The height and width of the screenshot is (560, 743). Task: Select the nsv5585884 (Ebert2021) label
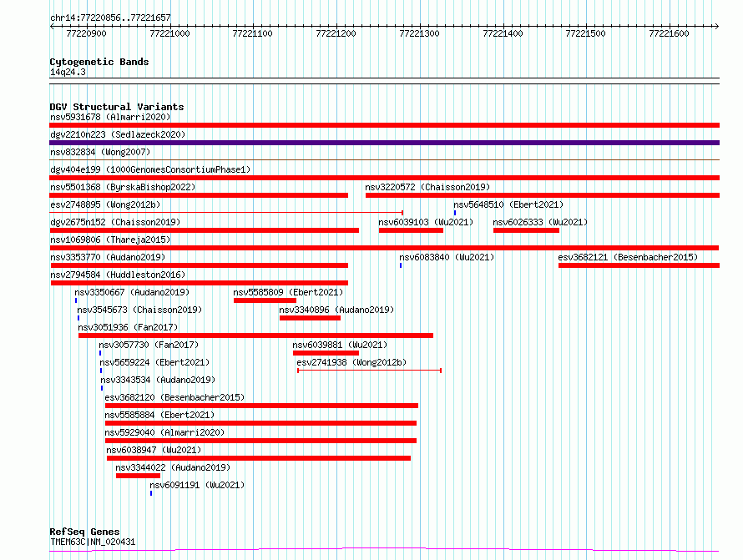click(x=159, y=415)
